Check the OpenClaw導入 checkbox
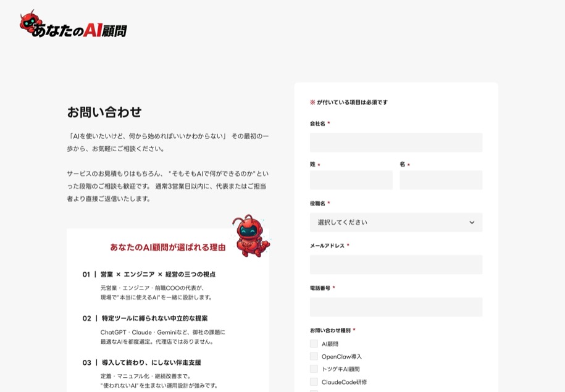565x392 pixels. (314, 356)
